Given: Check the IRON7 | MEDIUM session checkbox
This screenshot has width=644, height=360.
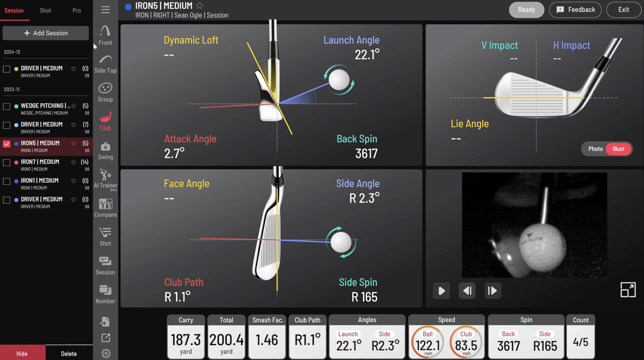Looking at the screenshot, I should [x=7, y=163].
